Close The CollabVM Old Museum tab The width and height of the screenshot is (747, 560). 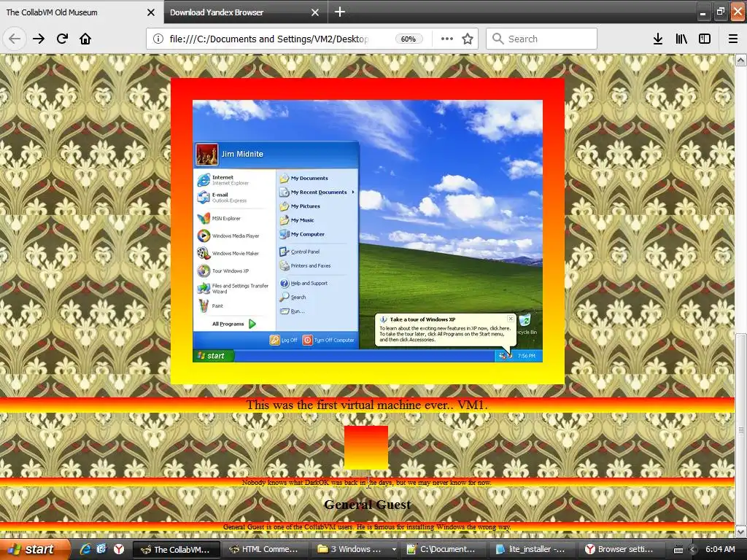click(x=151, y=12)
